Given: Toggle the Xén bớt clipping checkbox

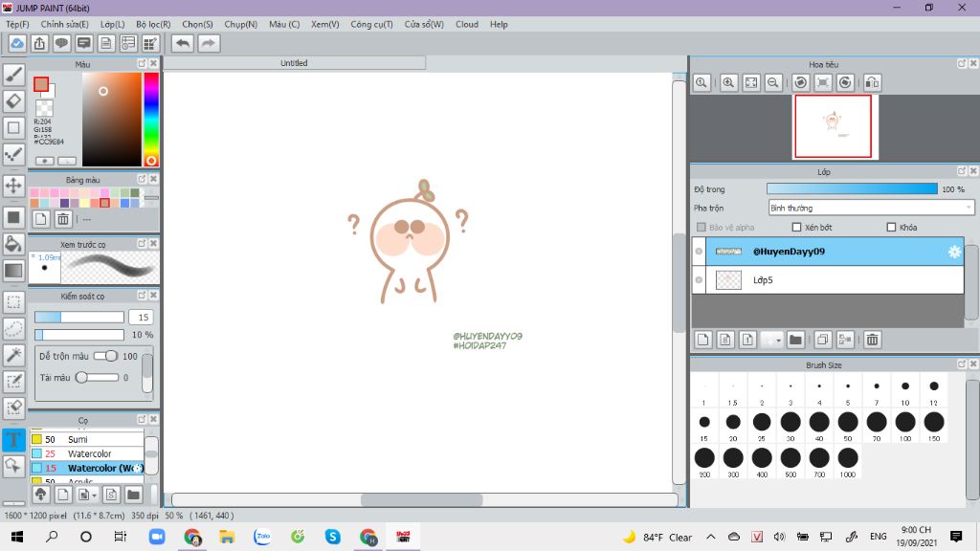Looking at the screenshot, I should coord(796,228).
